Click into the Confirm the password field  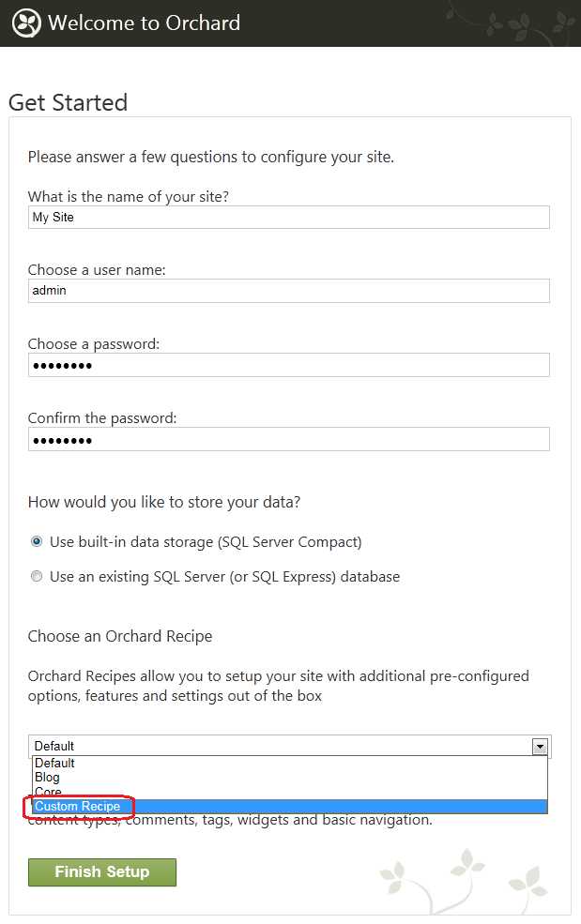click(x=289, y=440)
